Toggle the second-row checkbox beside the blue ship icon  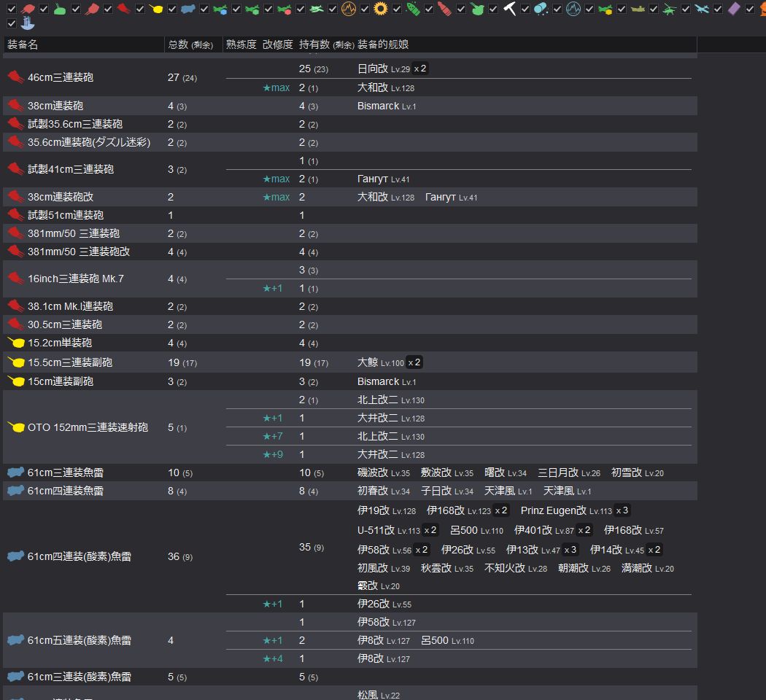point(11,23)
